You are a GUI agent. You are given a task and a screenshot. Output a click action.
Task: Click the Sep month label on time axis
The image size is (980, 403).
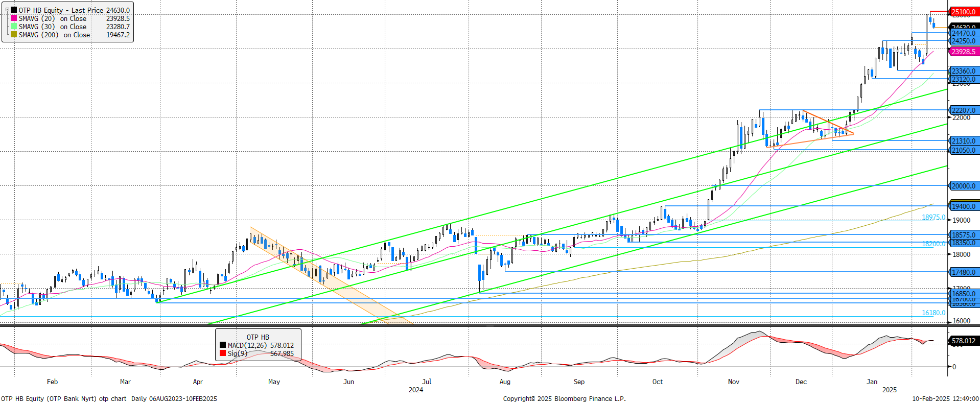coord(579,382)
